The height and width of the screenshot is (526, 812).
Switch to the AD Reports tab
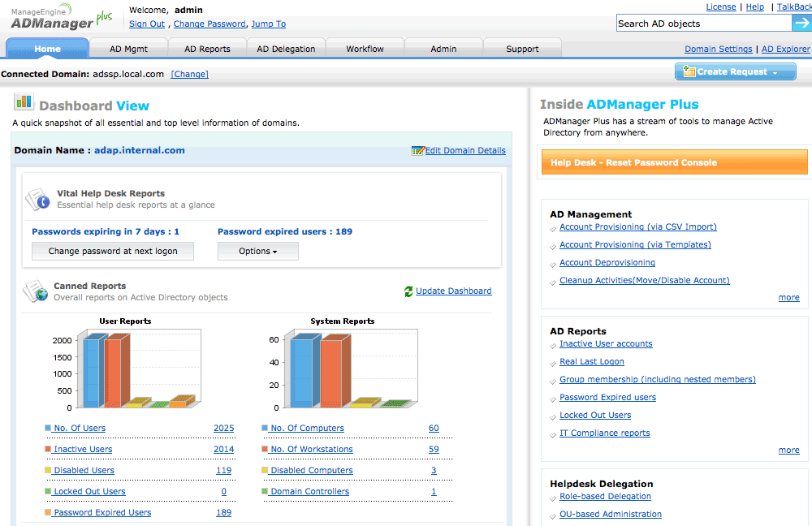(x=207, y=49)
